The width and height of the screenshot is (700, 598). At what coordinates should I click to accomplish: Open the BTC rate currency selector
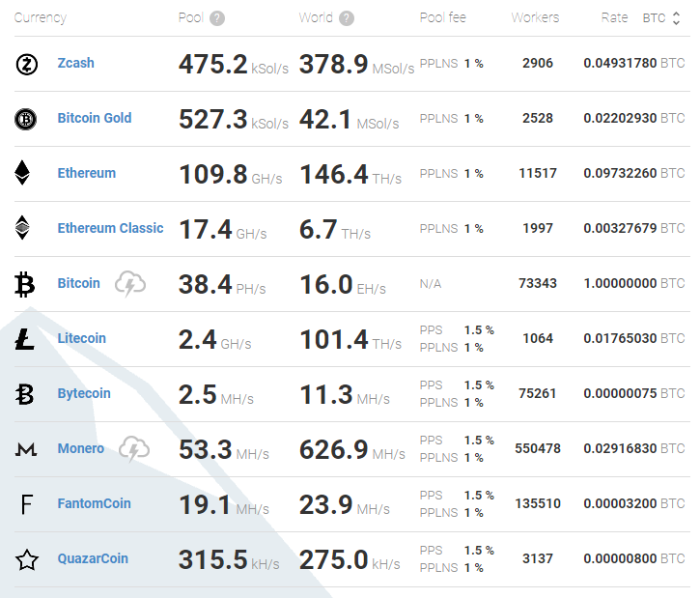pyautogui.click(x=661, y=17)
